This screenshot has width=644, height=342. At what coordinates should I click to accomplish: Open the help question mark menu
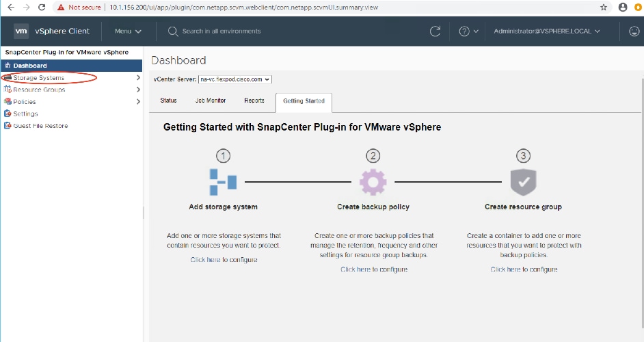pyautogui.click(x=468, y=31)
